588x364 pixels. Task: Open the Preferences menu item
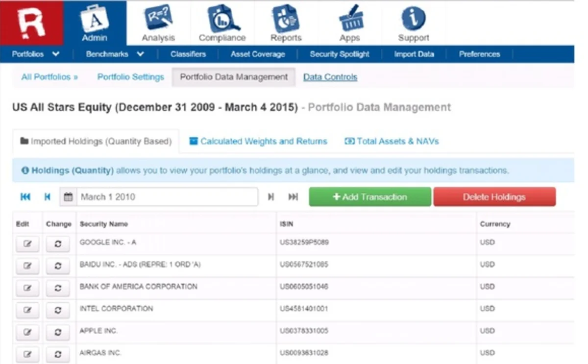[x=479, y=54]
